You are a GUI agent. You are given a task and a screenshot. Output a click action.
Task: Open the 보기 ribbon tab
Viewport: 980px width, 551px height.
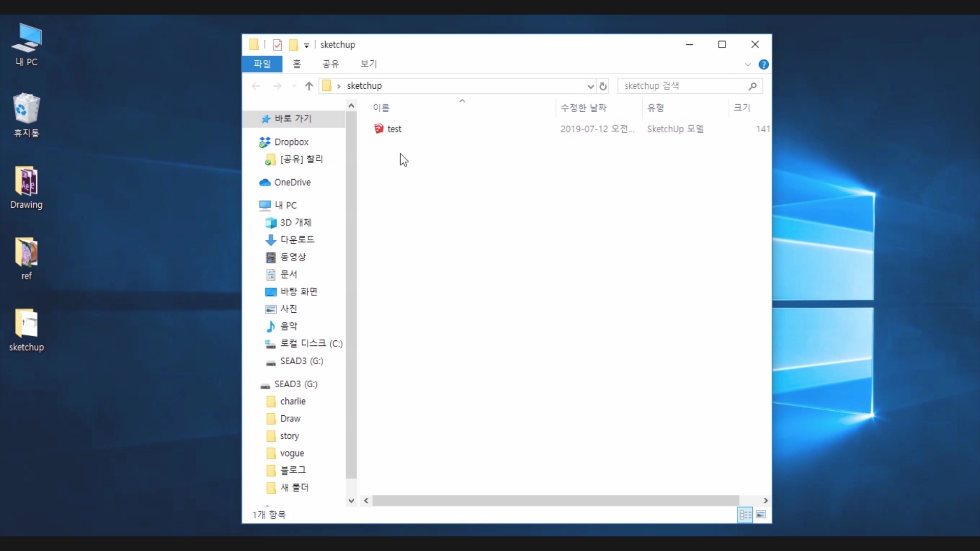pos(369,64)
